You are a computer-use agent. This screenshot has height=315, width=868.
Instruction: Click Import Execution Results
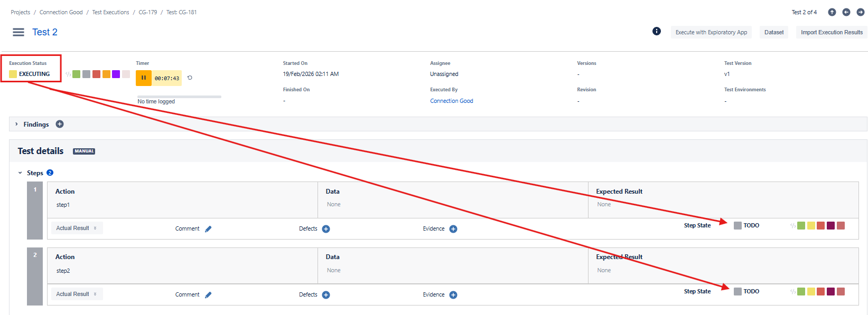pos(832,32)
